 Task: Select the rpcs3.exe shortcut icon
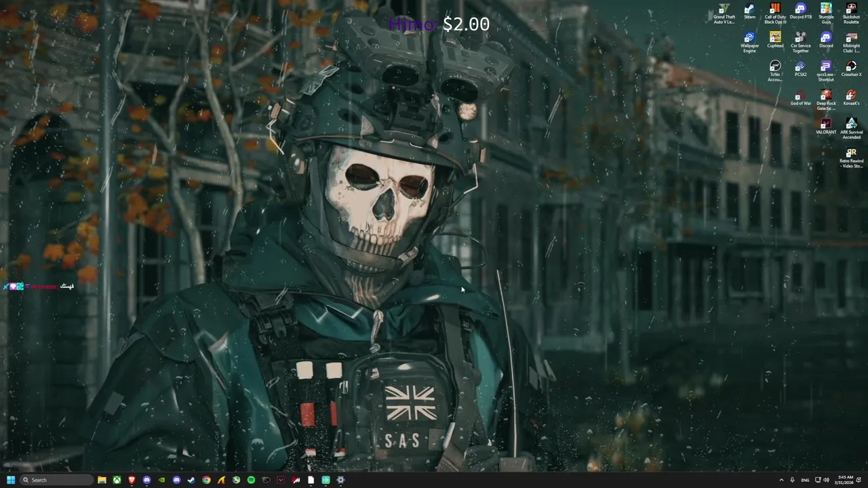(x=826, y=71)
